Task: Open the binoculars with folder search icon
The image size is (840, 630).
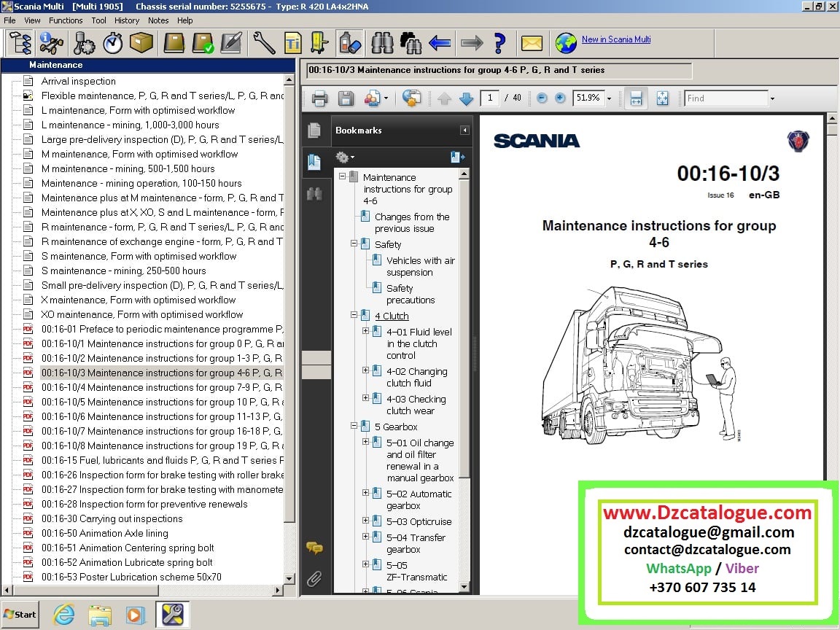Action: [x=411, y=43]
